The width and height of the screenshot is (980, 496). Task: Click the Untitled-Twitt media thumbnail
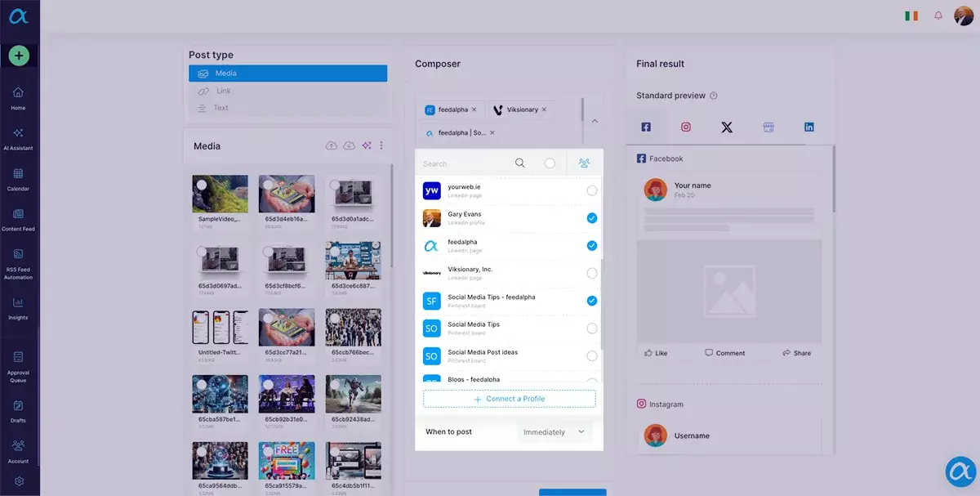coord(220,328)
